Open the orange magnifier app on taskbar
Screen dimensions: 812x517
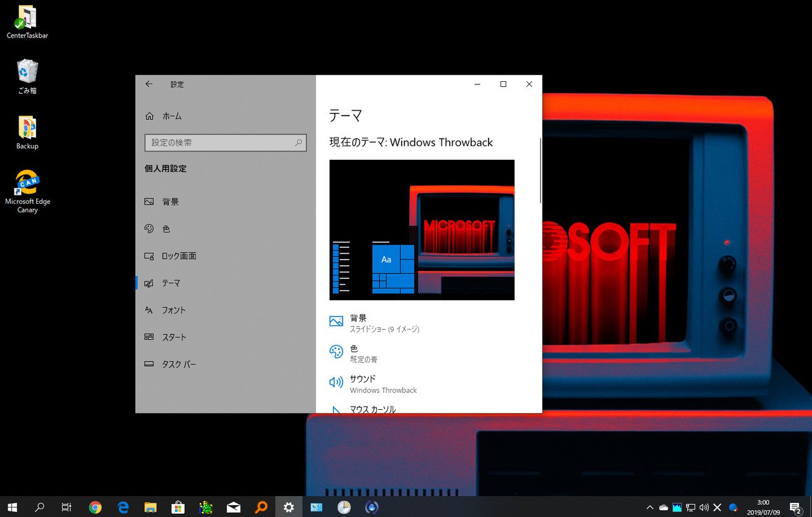pos(261,507)
